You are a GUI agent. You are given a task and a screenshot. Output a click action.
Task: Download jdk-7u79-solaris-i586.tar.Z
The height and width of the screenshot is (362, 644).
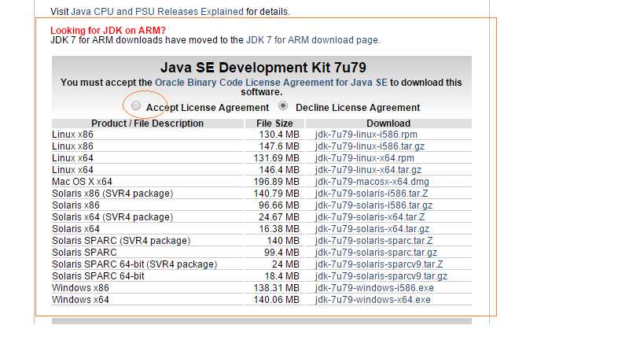click(x=372, y=194)
